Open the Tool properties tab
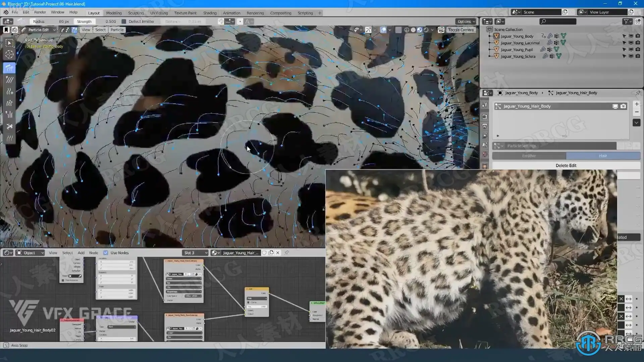The image size is (644, 362). pyautogui.click(x=485, y=105)
